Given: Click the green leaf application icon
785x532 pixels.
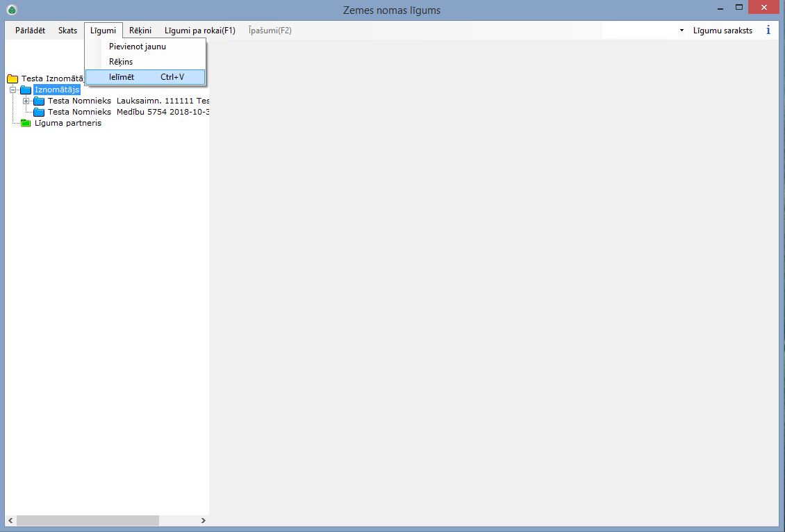Looking at the screenshot, I should (11, 10).
